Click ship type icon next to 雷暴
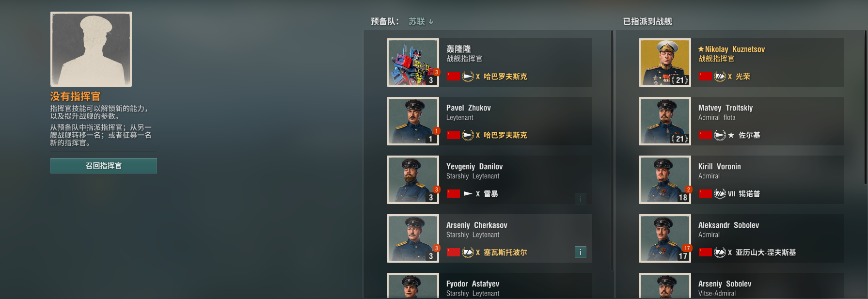 (468, 194)
